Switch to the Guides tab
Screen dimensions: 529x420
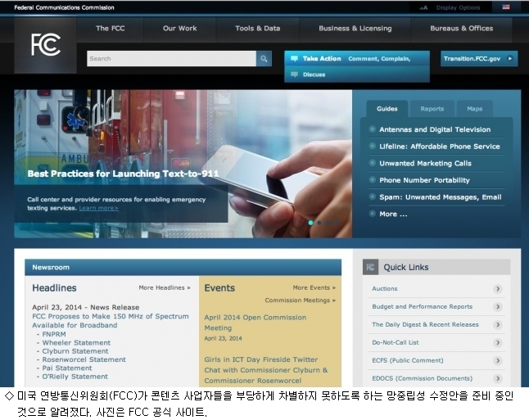[387, 109]
